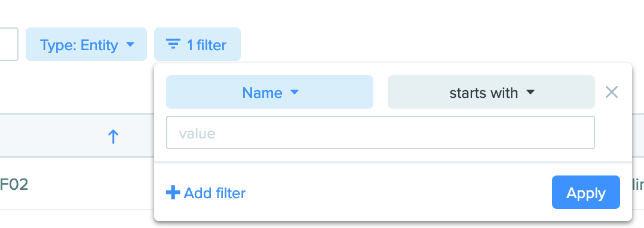Viewport: 644px width, 228px height.
Task: Click the table header bar beside the sort arrow
Action: (77, 135)
